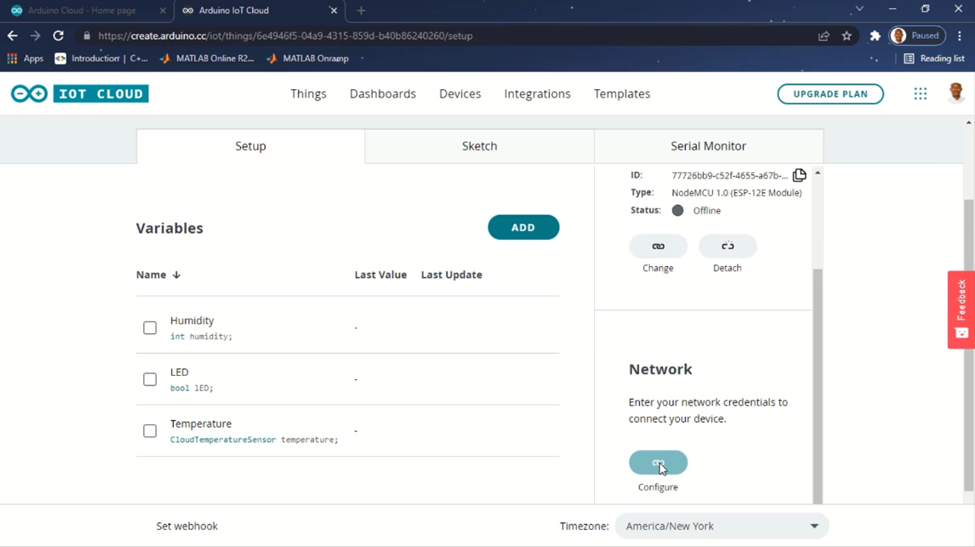The width and height of the screenshot is (975, 547).
Task: Check the Humidity variable checkbox
Action: click(x=150, y=328)
